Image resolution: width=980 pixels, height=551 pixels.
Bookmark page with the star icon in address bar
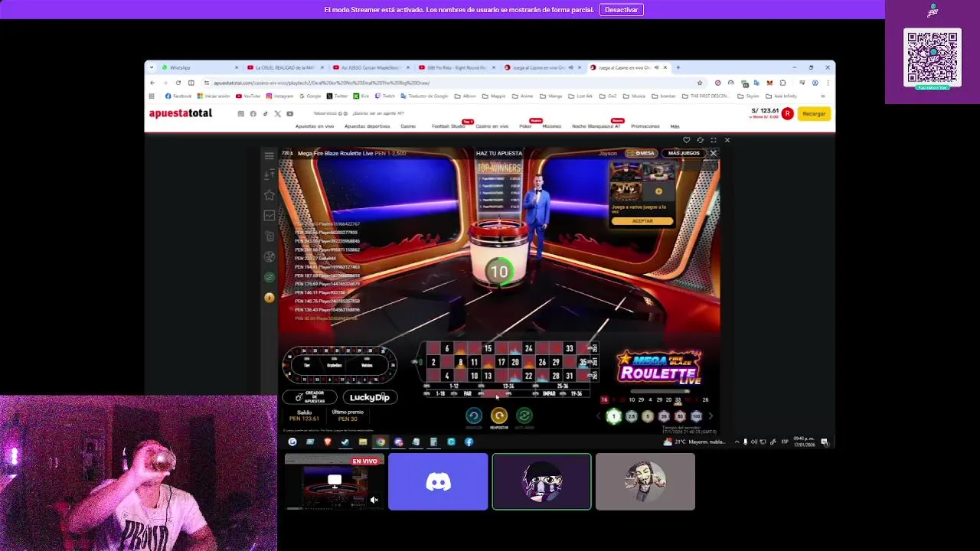point(700,83)
